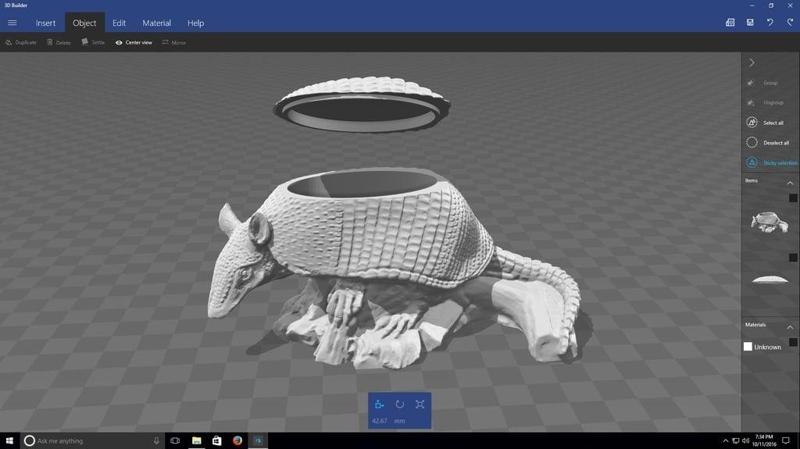The height and width of the screenshot is (449, 800).
Task: Click the white Unknown material swatch
Action: pyautogui.click(x=748, y=347)
